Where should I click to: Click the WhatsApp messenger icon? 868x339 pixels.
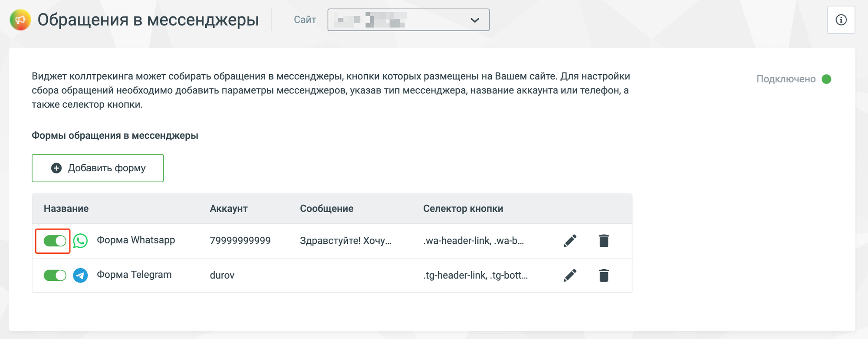(x=80, y=241)
